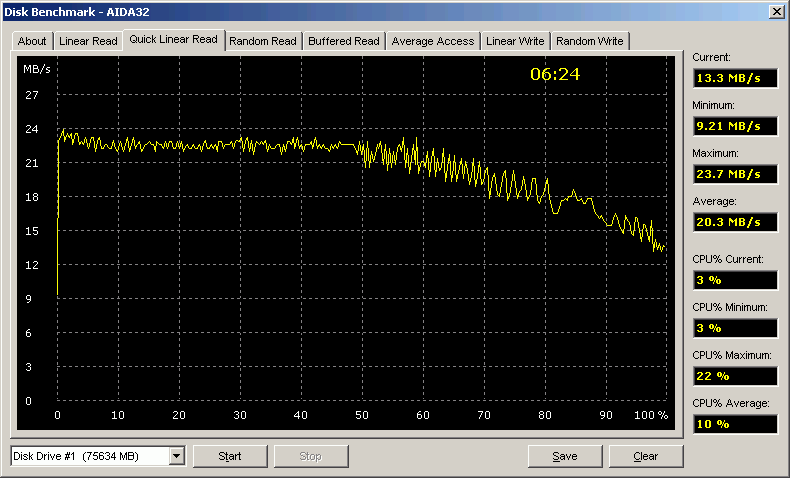The height and width of the screenshot is (478, 790).
Task: Expand the Disk Drive #1 dropdown
Action: click(177, 457)
